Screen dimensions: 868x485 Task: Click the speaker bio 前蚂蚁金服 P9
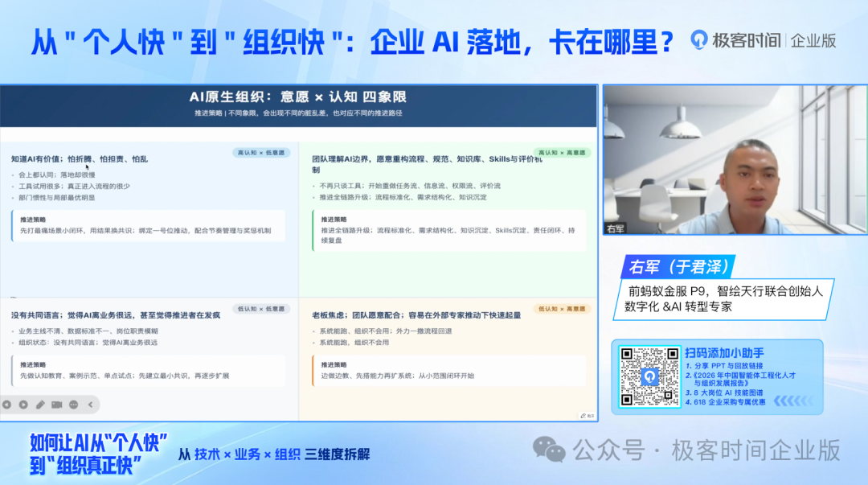coord(724,298)
